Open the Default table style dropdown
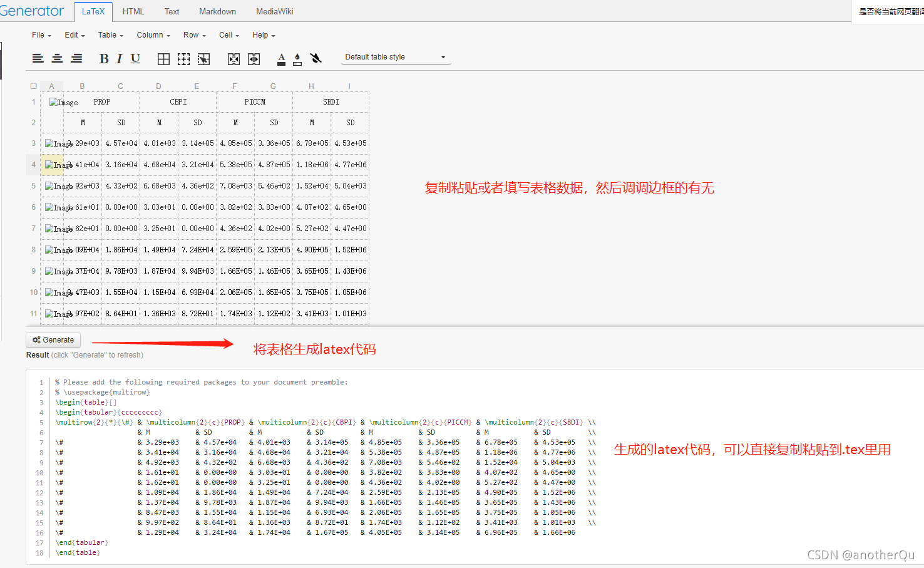The width and height of the screenshot is (924, 568). pyautogui.click(x=396, y=57)
